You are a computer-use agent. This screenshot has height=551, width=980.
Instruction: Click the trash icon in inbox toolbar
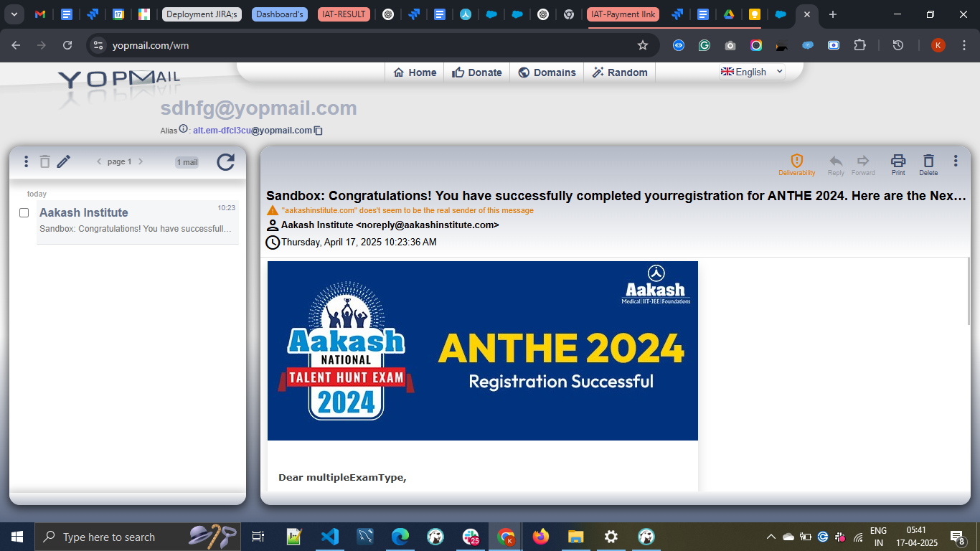coord(44,162)
